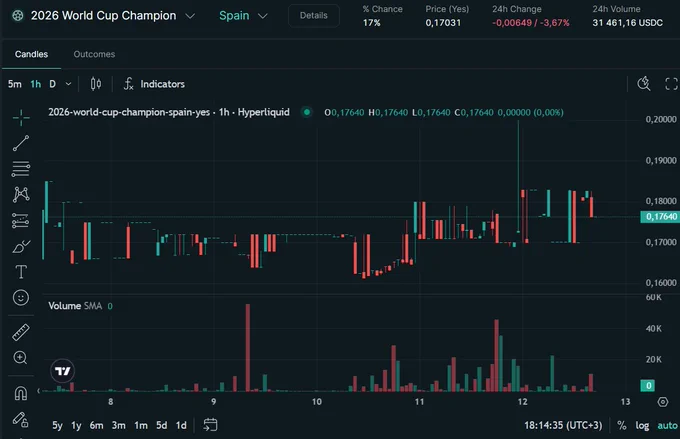Image resolution: width=680 pixels, height=439 pixels.
Task: Activate the zoom in tool
Action: 20,357
